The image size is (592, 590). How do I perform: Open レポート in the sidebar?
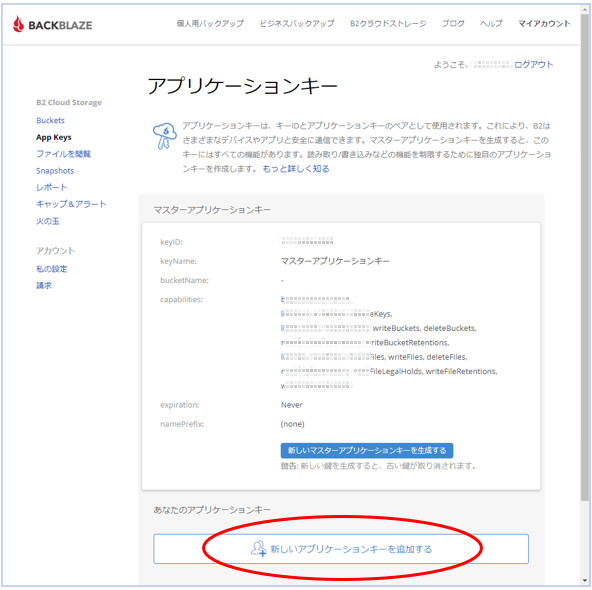51,188
